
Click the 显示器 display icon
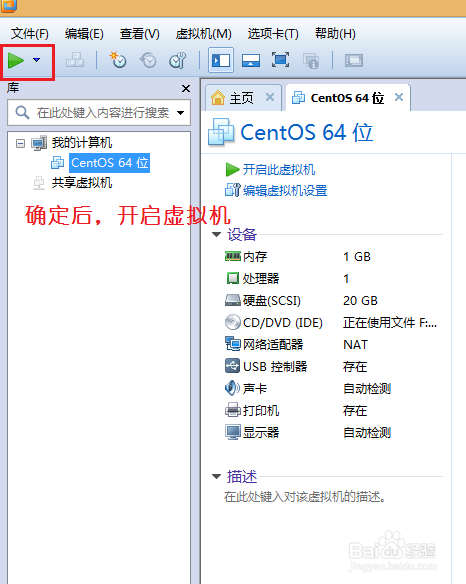coord(233,432)
